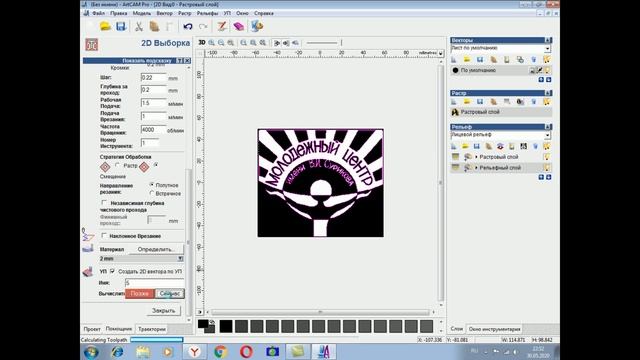Screen dimensions: 640x360
Task: Click open folder icon in Растр panel
Action: click(x=467, y=102)
